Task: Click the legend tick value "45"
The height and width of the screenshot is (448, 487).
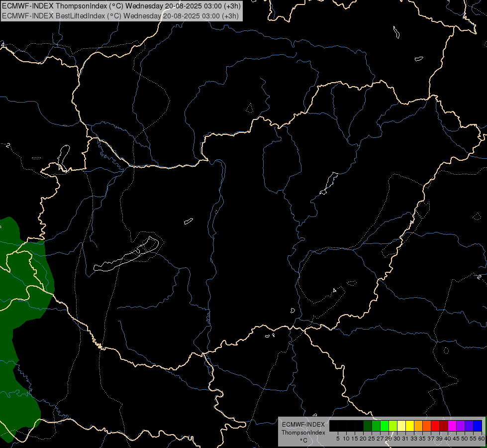Action: [x=456, y=439]
